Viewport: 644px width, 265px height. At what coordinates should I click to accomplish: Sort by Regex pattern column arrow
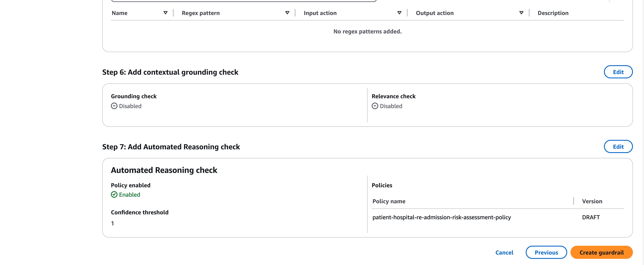(x=287, y=13)
